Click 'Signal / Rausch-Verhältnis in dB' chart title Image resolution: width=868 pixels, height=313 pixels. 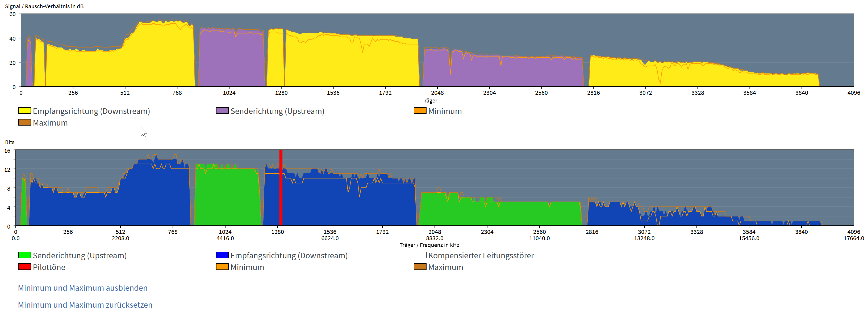pos(44,6)
